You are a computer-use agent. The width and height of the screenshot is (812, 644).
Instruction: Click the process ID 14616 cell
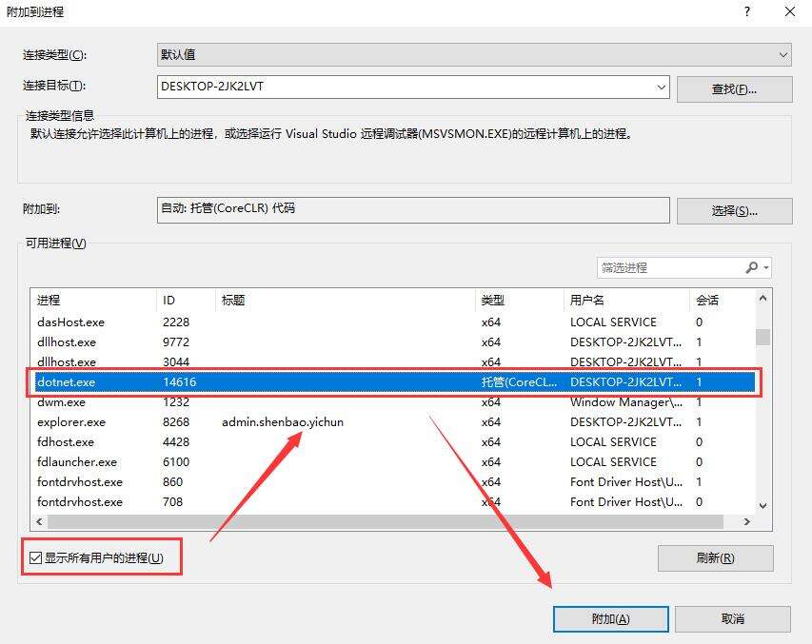180,382
